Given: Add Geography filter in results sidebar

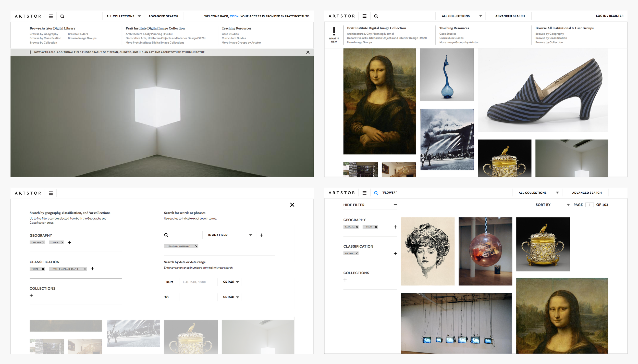Looking at the screenshot, I should click(395, 227).
